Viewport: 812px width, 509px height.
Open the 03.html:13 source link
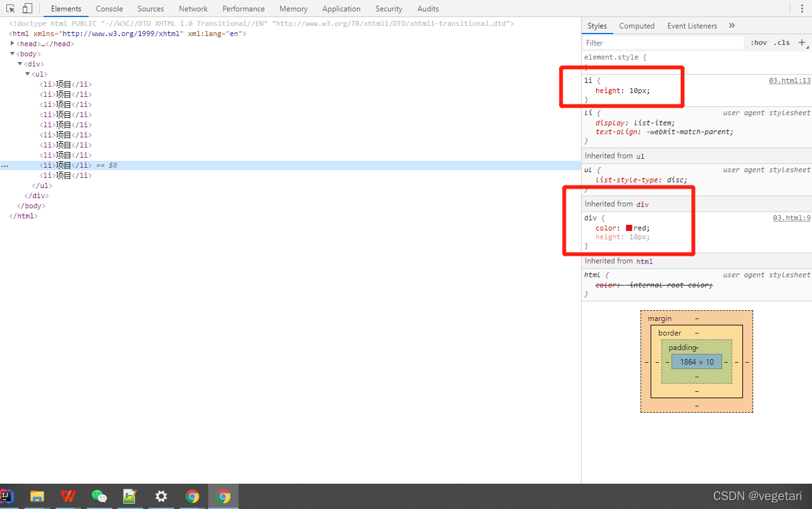coord(789,80)
